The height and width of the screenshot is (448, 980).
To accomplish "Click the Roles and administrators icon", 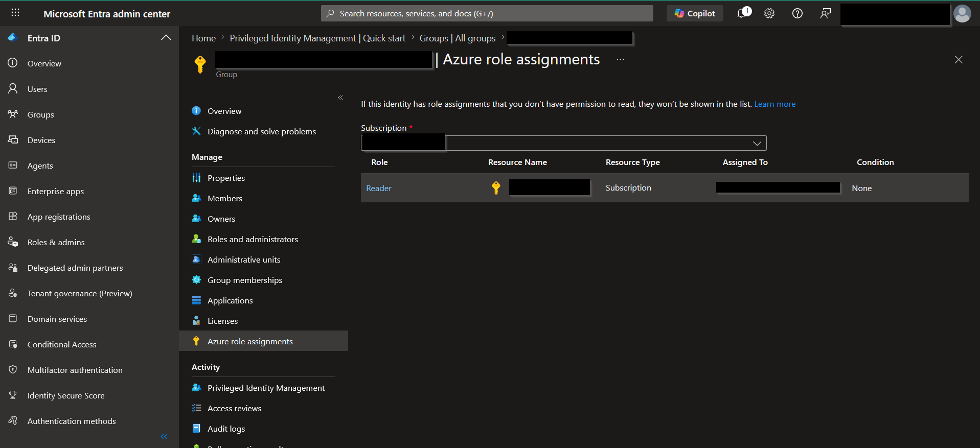I will pos(196,239).
